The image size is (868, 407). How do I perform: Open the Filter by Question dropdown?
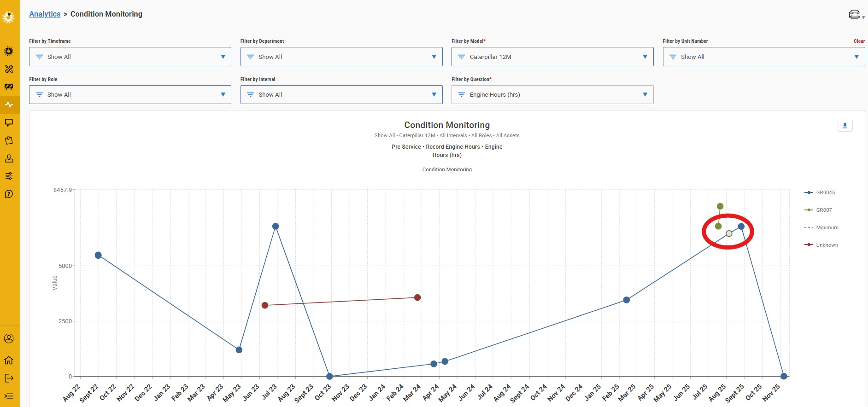click(552, 94)
